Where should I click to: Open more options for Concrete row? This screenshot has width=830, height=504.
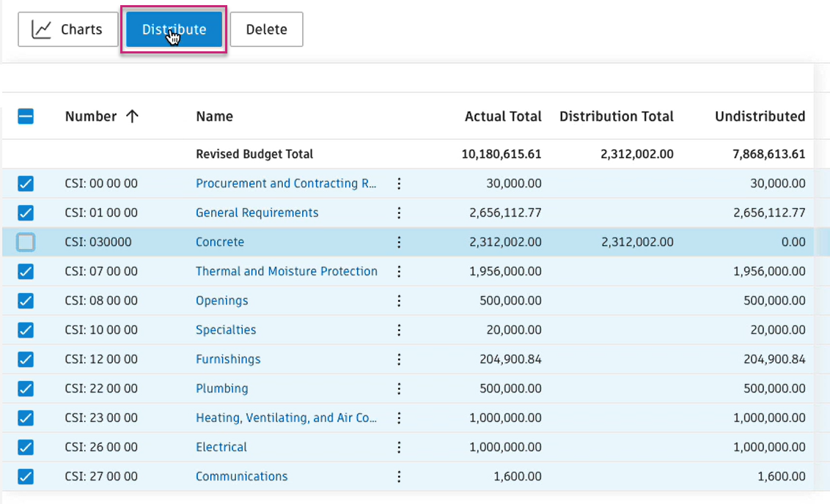[x=399, y=242]
